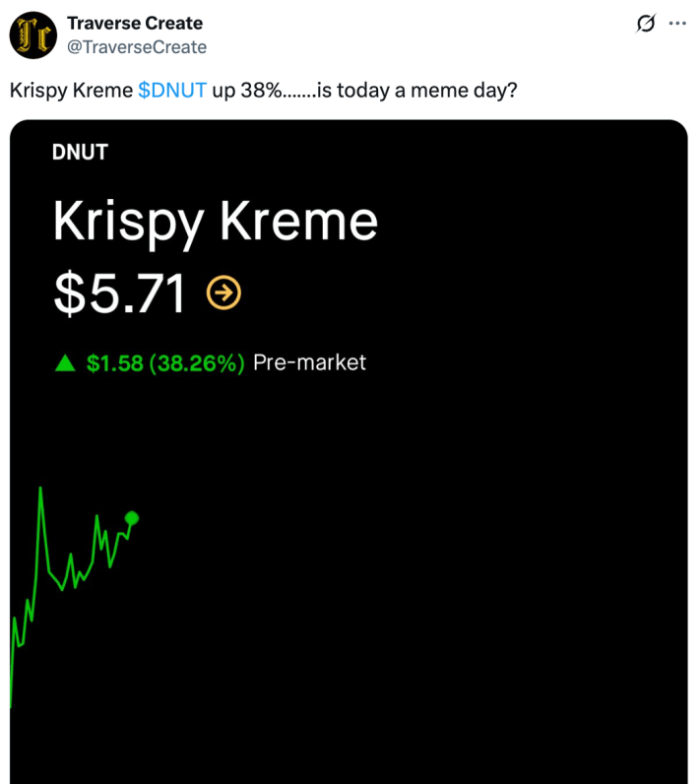Follow the $DNUT cashtag link

click(172, 91)
